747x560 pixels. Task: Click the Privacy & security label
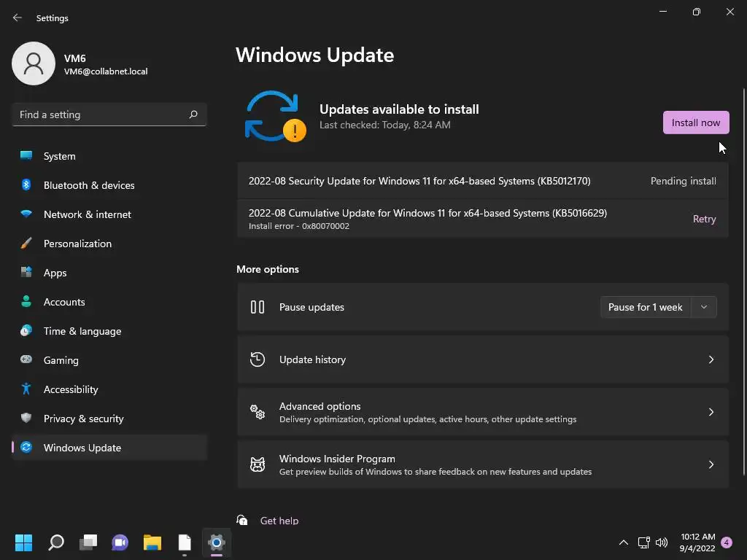(83, 419)
